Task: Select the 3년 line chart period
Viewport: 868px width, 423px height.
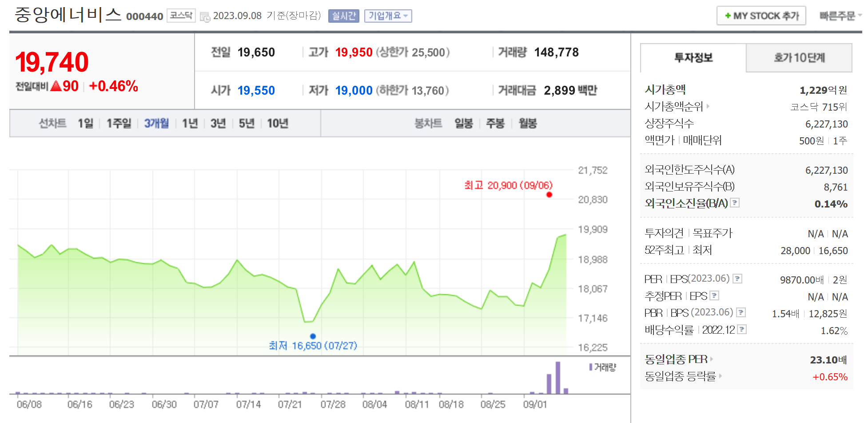Action: pos(218,123)
